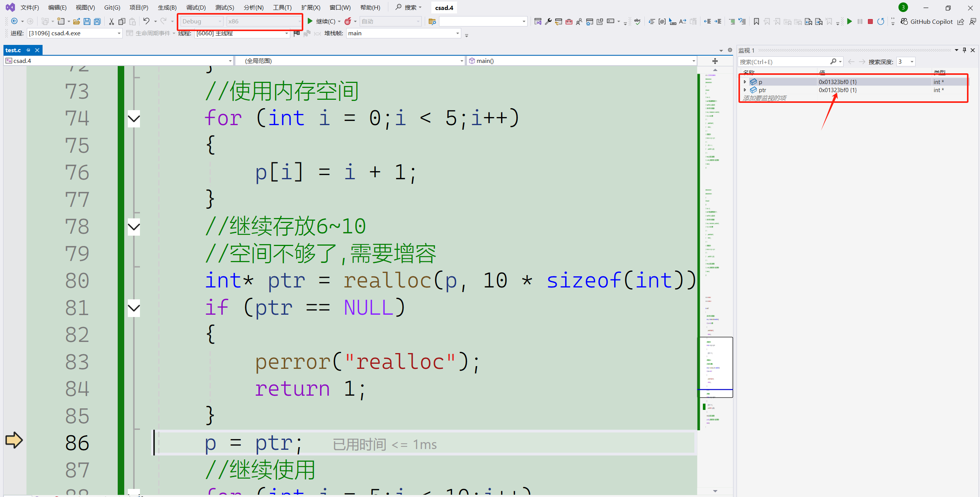Viewport: 980px width, 497px height.
Task: Run the spelling checker
Action: point(638,22)
